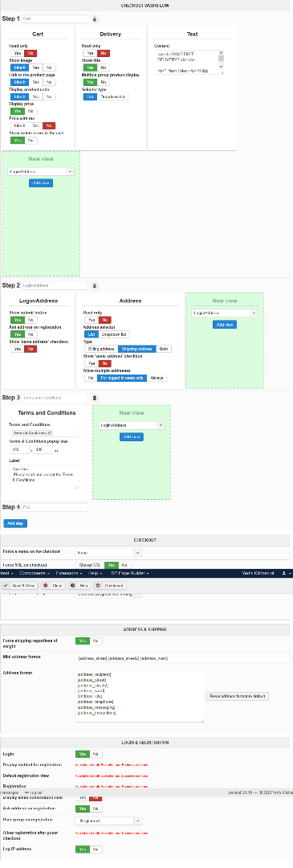Open the New view dropdown in Step 2
The height and width of the screenshot is (868, 293).
pyautogui.click(x=225, y=313)
